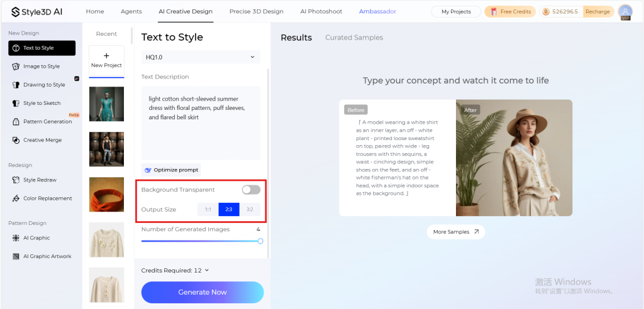Open the HQ1.0 model dropdown
Viewport: 644px width, 309px height.
click(x=201, y=57)
